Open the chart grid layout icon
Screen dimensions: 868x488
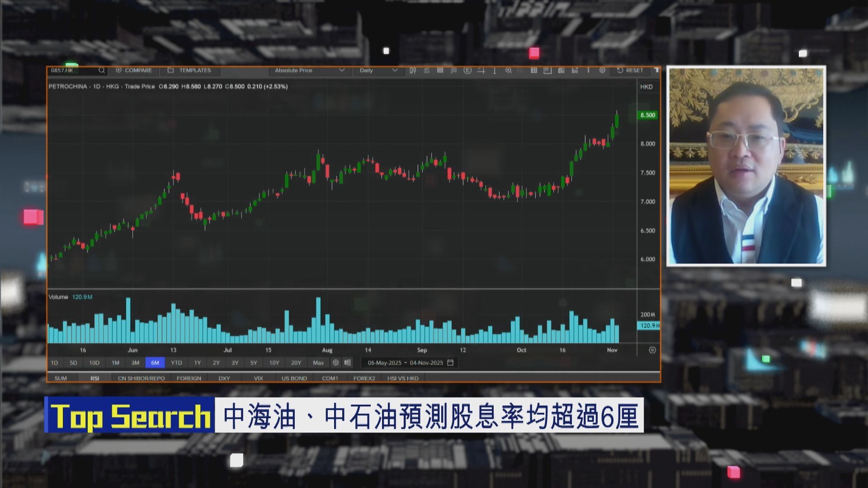pos(534,71)
